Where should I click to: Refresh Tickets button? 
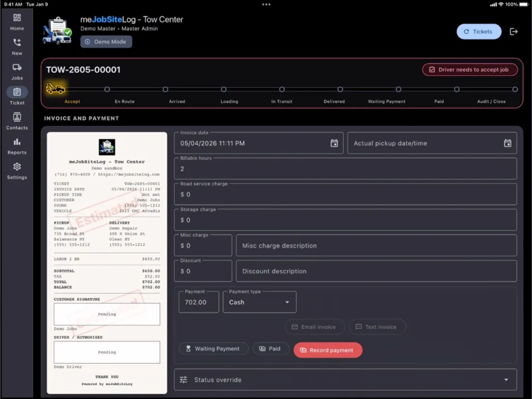(479, 31)
